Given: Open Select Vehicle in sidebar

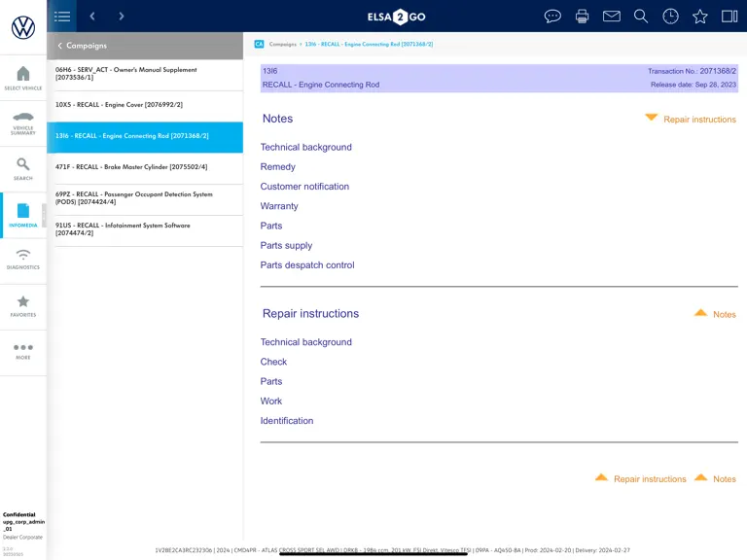Looking at the screenshot, I should click(x=23, y=79).
